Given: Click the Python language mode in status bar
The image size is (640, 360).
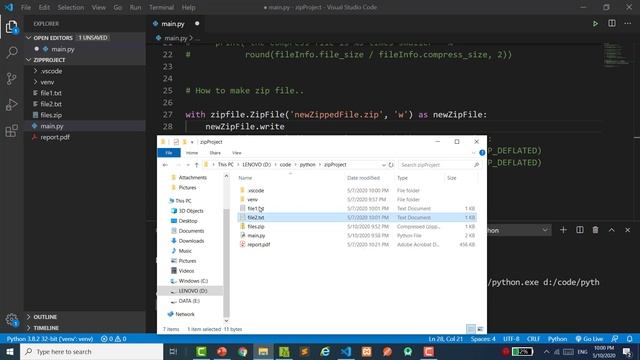Looking at the screenshot, I should [558, 339].
